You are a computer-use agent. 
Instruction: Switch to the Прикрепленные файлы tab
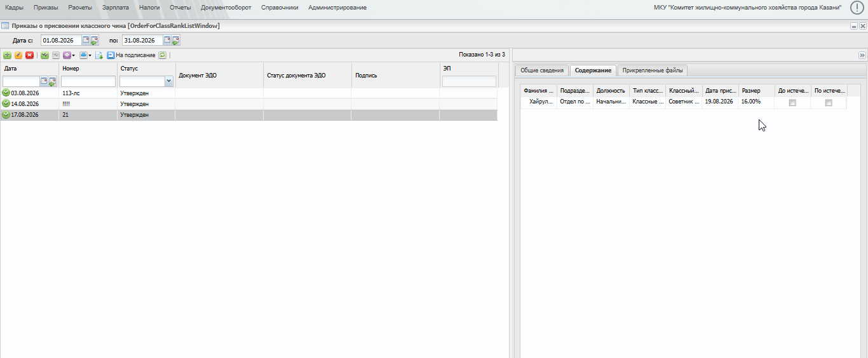[x=653, y=70]
